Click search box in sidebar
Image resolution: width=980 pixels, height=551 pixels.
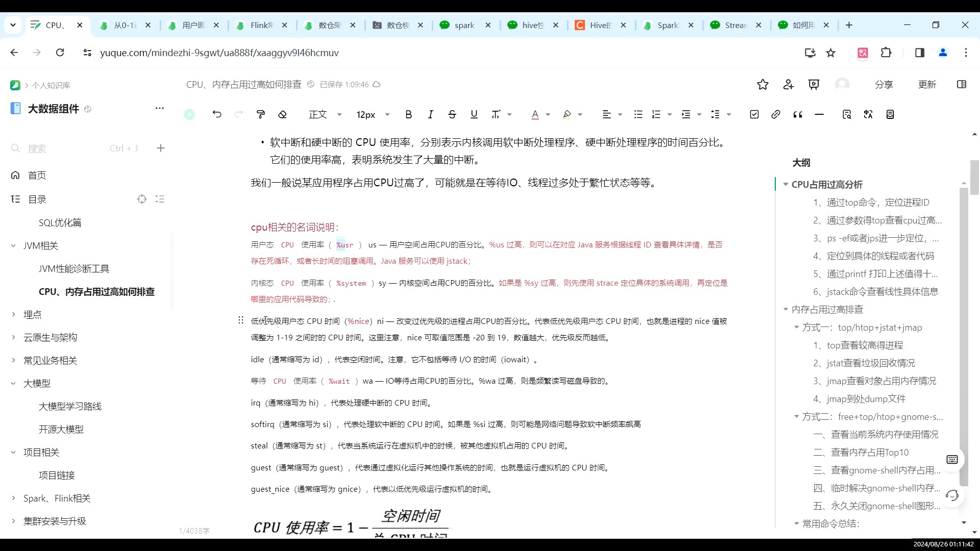(x=74, y=148)
